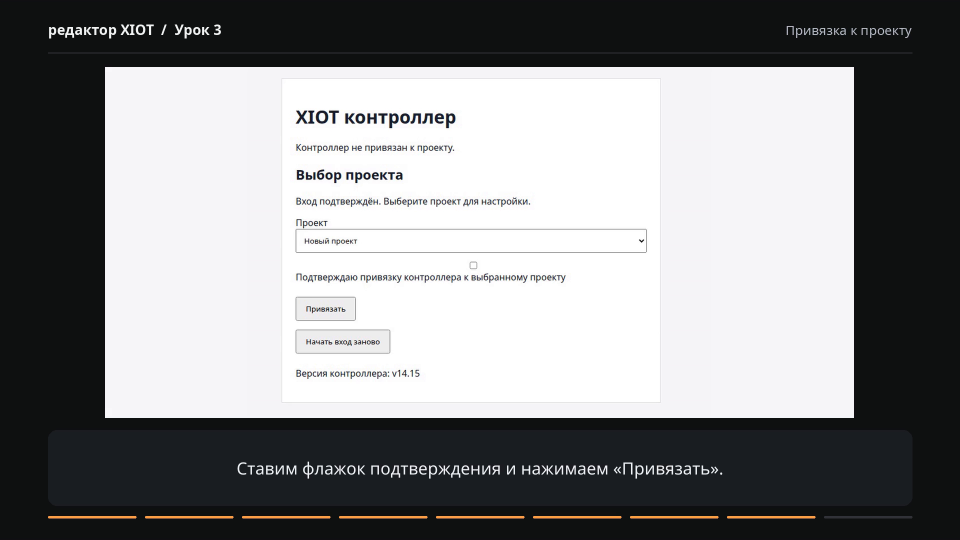This screenshot has width=960, height=540.
Task: Click the text Контроллер не привязан к проекту
Action: pyautogui.click(x=375, y=148)
